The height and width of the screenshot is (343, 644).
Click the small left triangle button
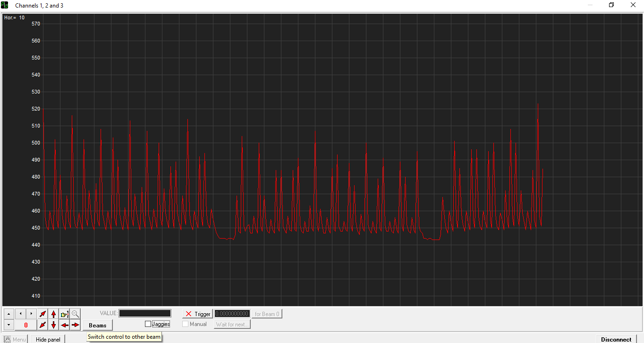[20, 314]
